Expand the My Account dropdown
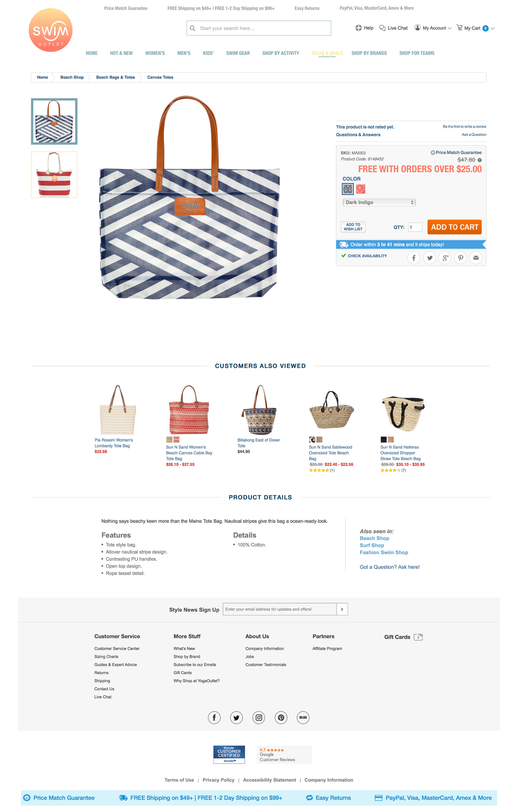Image resolution: width=518 pixels, height=812 pixels. [433, 28]
